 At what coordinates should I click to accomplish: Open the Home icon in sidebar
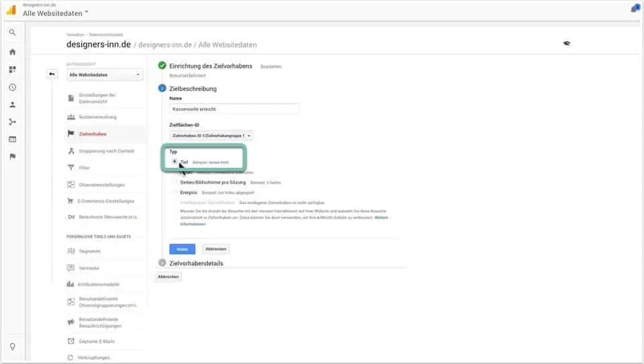coord(12,52)
